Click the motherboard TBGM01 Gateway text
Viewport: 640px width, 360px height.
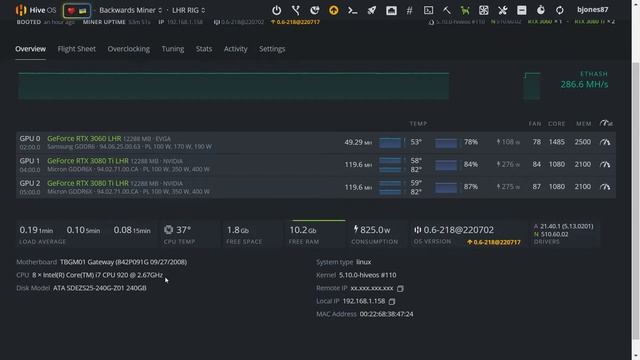pyautogui.click(x=123, y=262)
